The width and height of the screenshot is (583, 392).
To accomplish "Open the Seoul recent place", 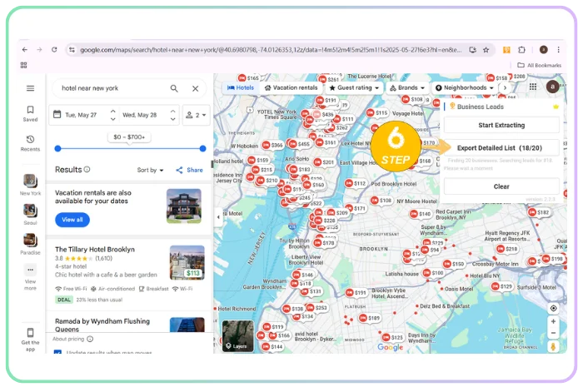I will click(x=31, y=215).
